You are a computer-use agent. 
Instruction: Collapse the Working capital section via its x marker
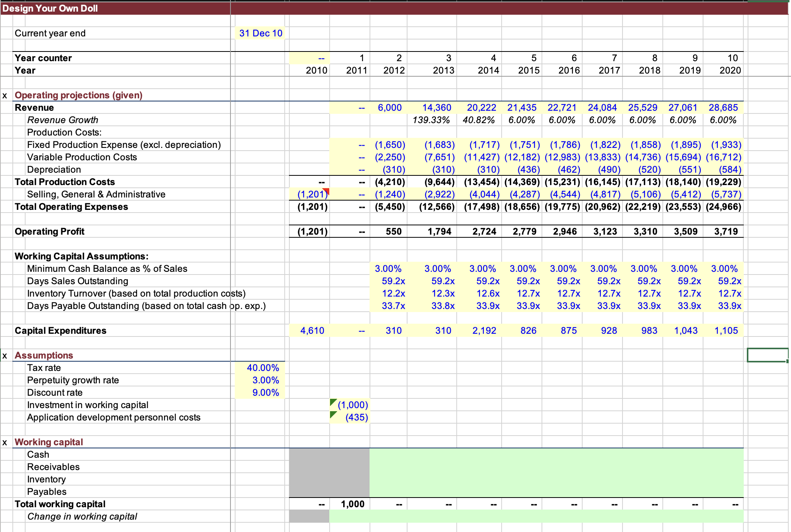(4, 442)
